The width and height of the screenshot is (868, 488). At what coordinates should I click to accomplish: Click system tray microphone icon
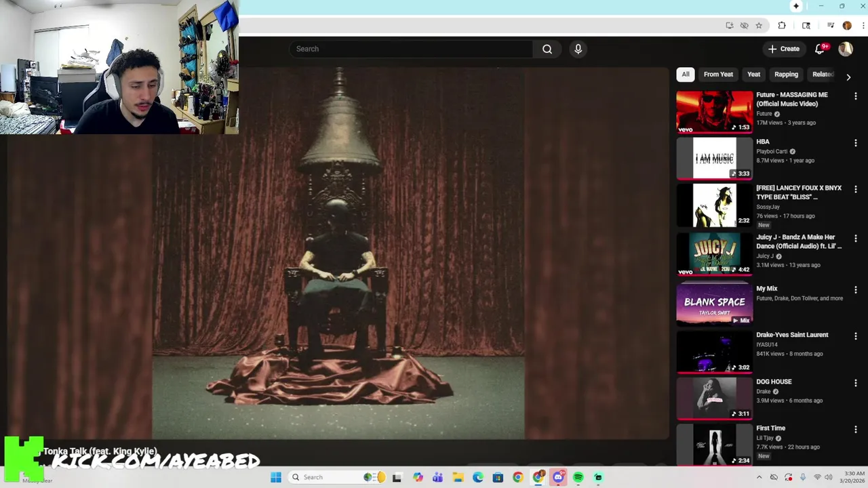point(803,477)
